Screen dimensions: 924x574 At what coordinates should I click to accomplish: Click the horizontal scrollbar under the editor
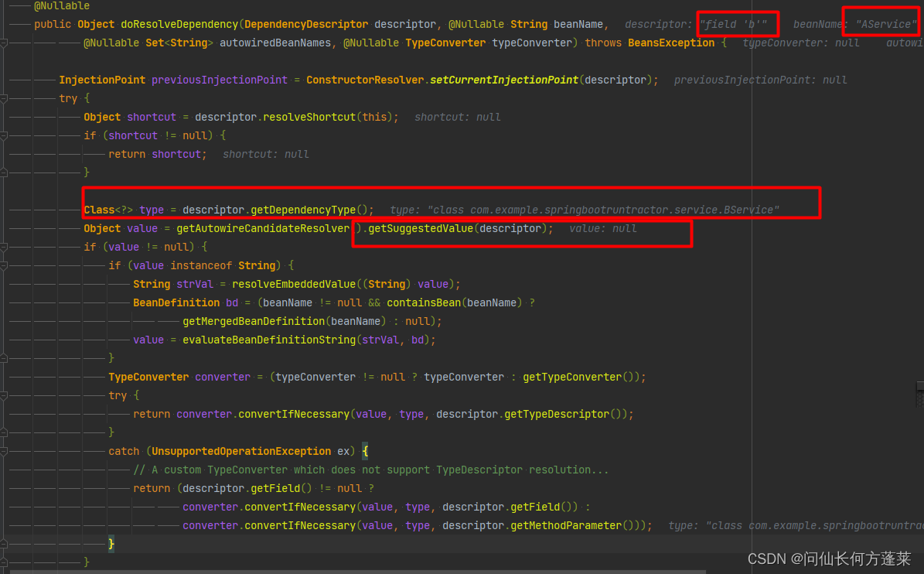pos(358,572)
